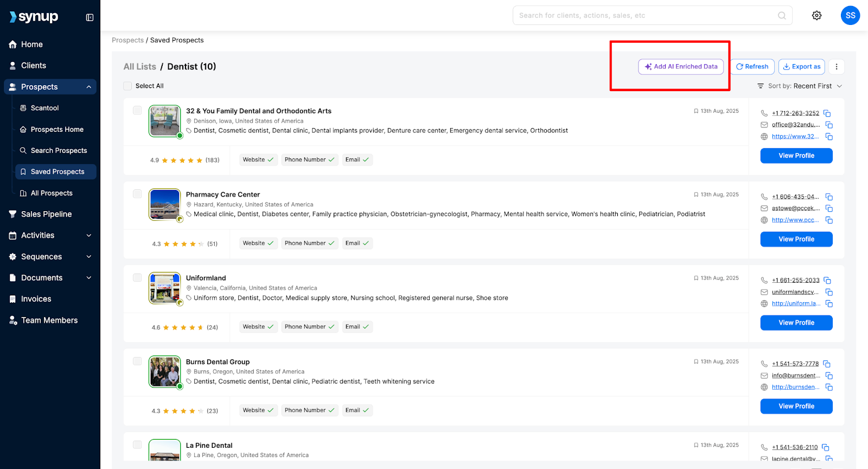Image resolution: width=868 pixels, height=469 pixels.
Task: Collapse the sidebar with the panel icon
Action: tap(90, 17)
